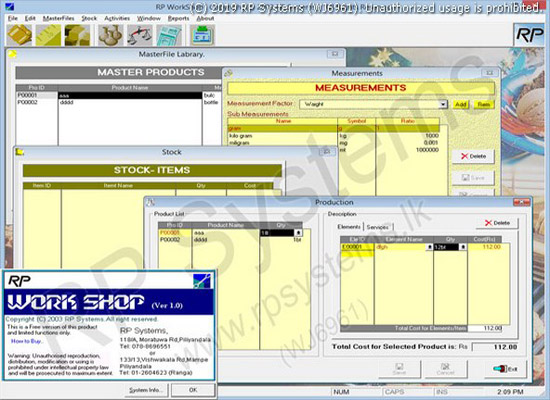Viewport: 550px width, 400px height.
Task: Open the Stock menu
Action: [x=89, y=18]
